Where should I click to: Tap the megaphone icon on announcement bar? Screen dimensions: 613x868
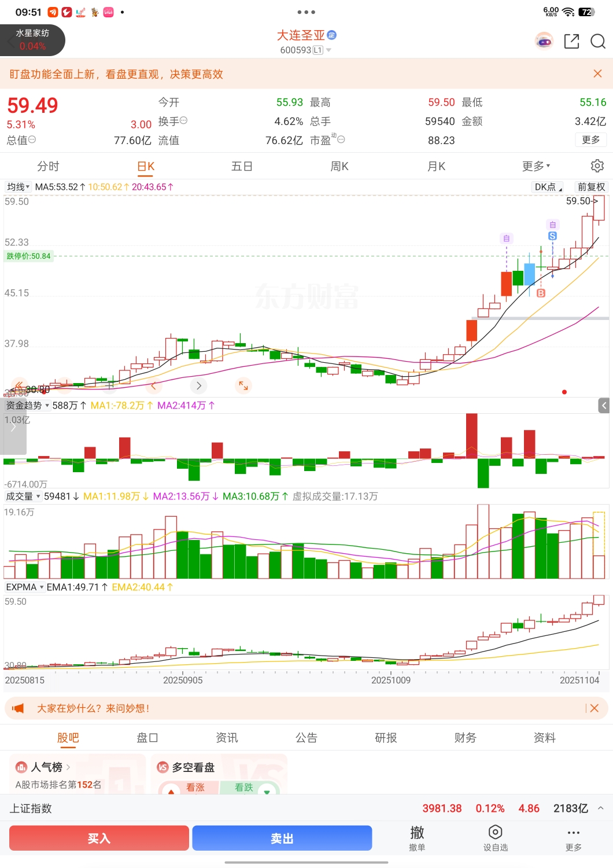click(18, 708)
